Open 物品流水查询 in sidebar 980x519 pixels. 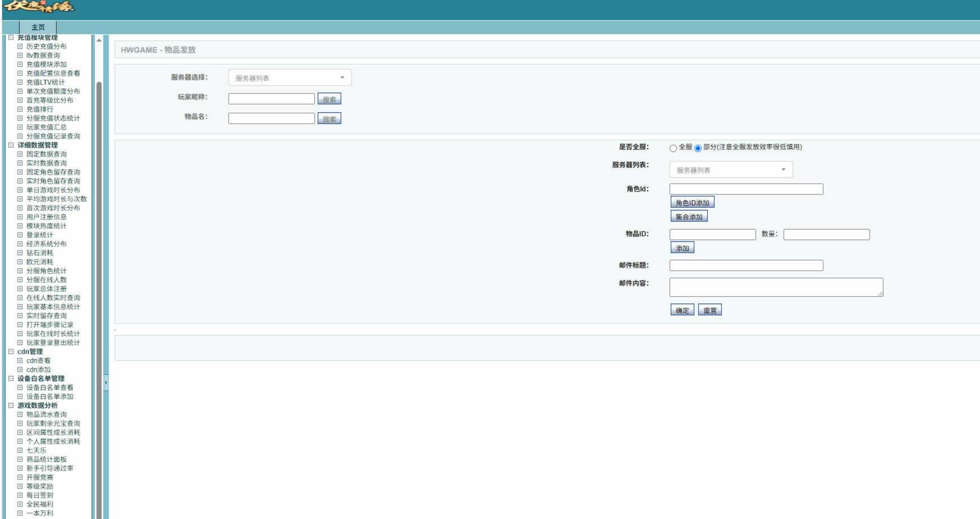coord(47,415)
